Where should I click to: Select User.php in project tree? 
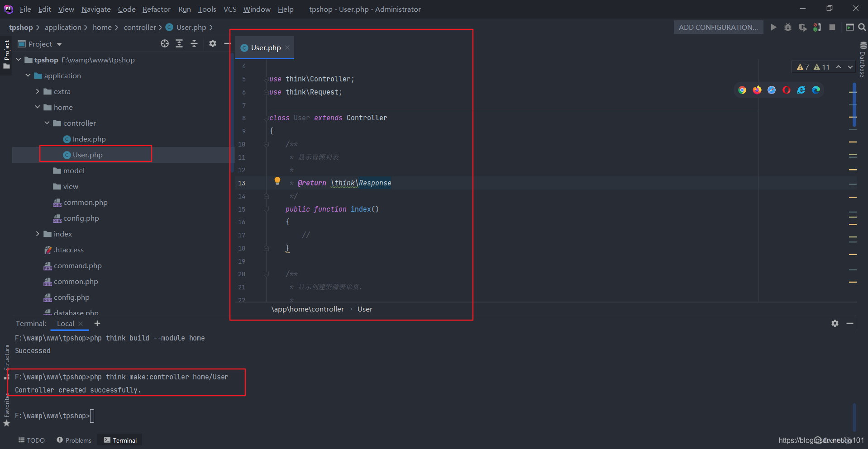(x=88, y=155)
